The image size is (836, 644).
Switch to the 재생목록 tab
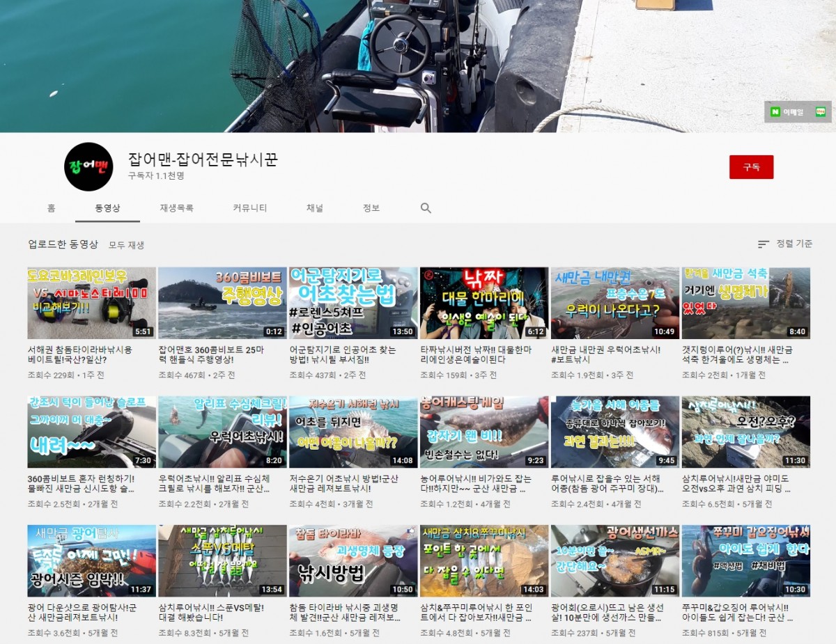point(176,208)
